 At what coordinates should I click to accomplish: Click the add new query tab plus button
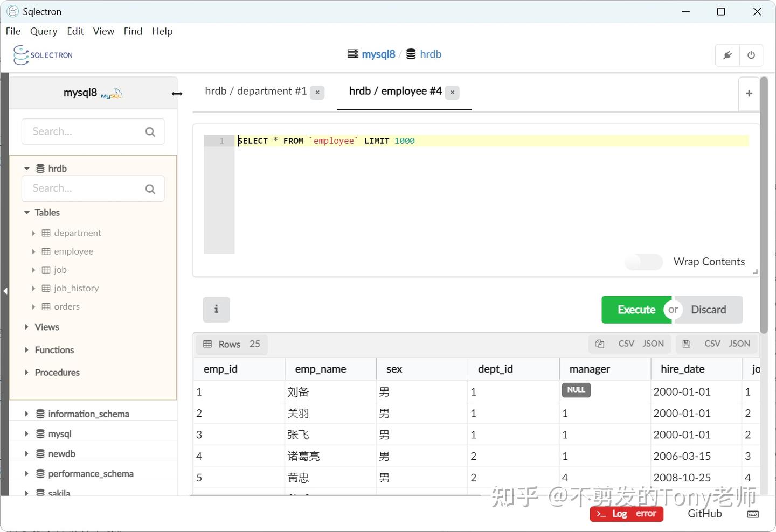(x=749, y=94)
